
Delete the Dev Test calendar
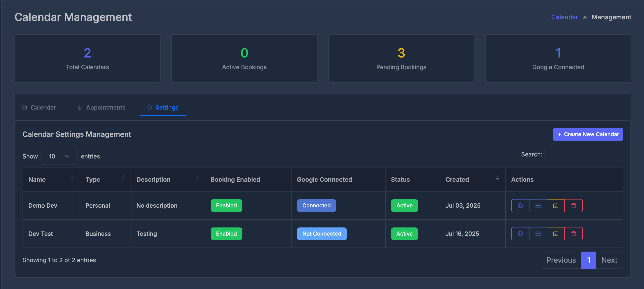tap(573, 234)
